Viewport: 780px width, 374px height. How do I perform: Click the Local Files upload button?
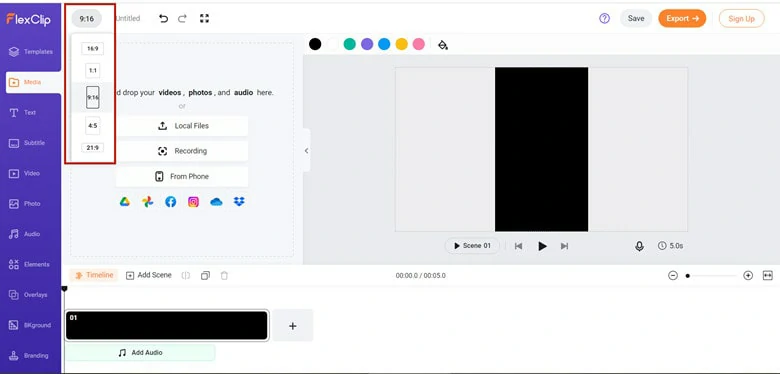[182, 126]
